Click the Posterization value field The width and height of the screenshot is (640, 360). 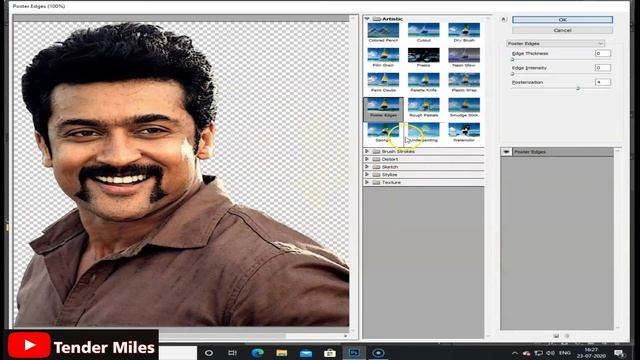pos(602,82)
